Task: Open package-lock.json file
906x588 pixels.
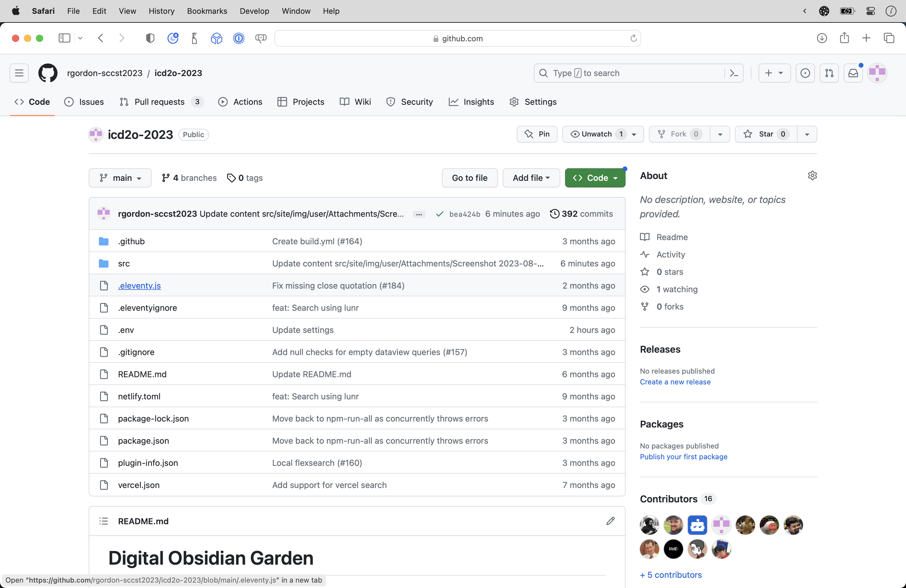Action: pyautogui.click(x=153, y=419)
